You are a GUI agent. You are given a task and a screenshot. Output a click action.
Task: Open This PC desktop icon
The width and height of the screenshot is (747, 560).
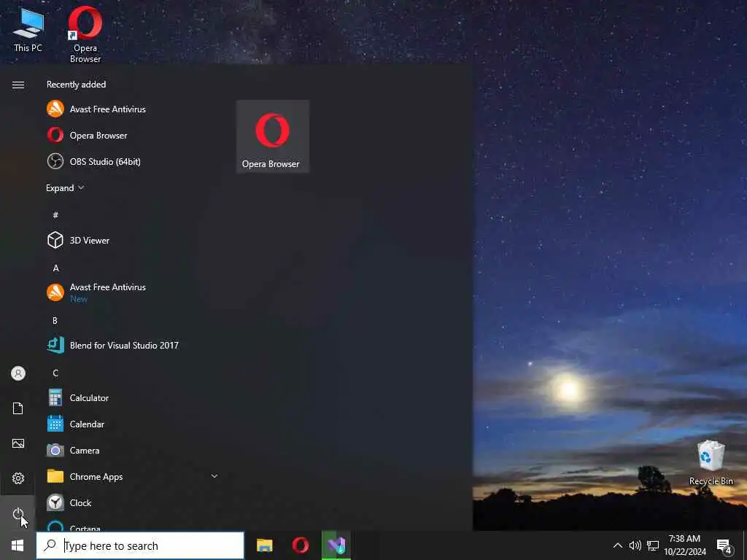pos(28,30)
